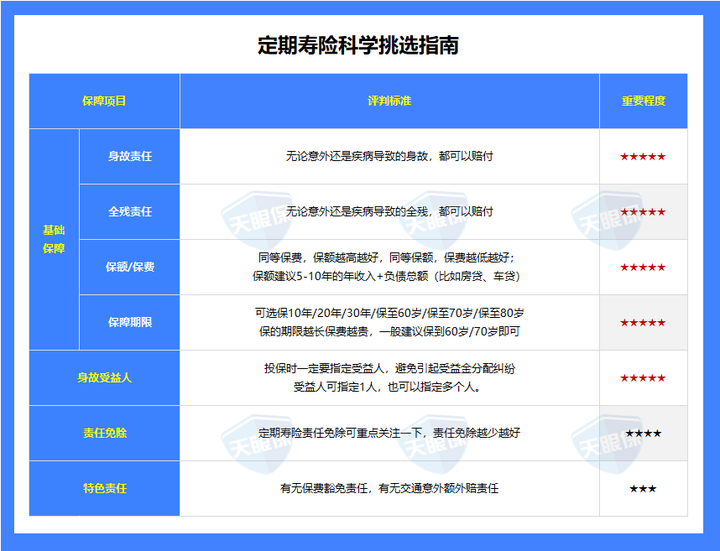Click the title 定期寿险科学挑选指南
This screenshot has height=551, width=720.
(358, 45)
